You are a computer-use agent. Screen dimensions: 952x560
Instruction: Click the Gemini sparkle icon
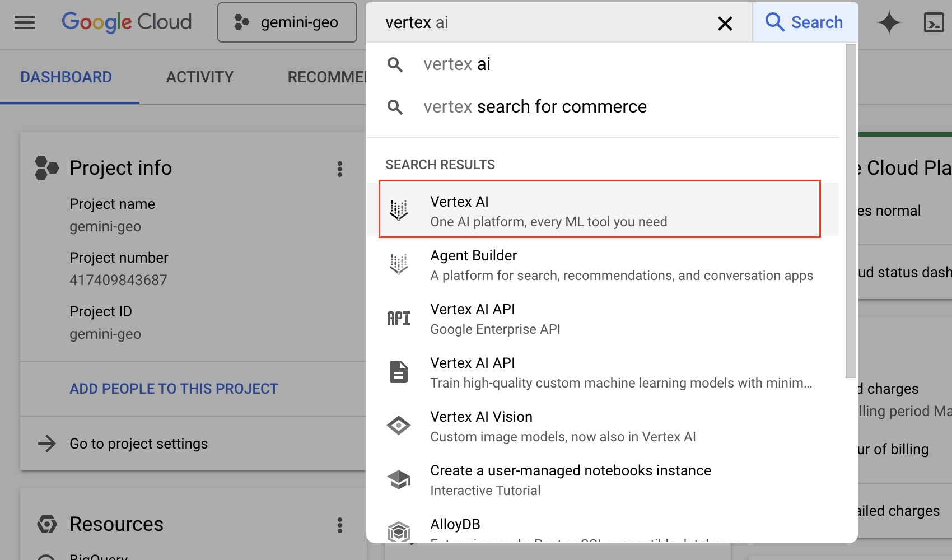click(890, 22)
